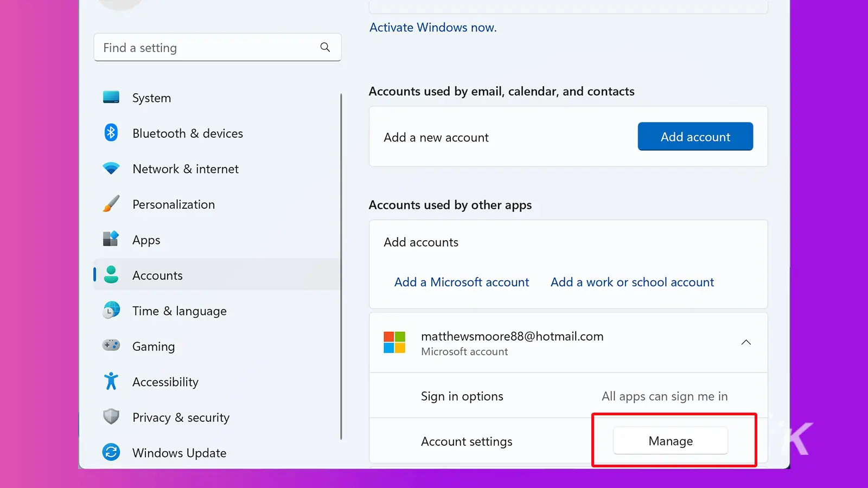Go to Windows Update
The width and height of the screenshot is (868, 488).
pyautogui.click(x=217, y=453)
